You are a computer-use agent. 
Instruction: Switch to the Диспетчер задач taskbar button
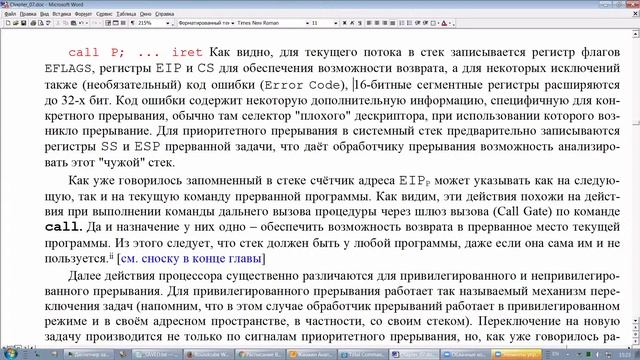[x=88, y=354]
